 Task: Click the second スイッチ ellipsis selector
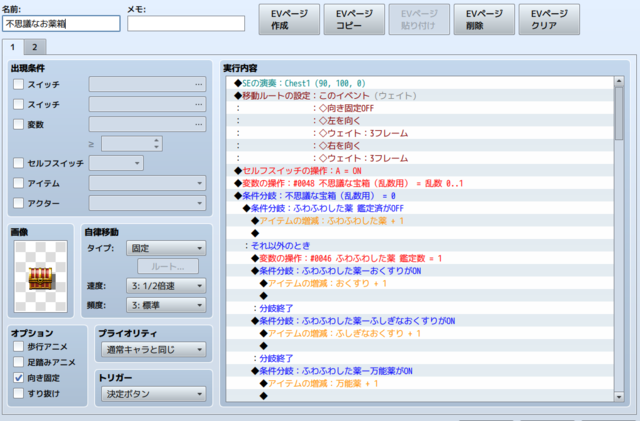[x=198, y=104]
